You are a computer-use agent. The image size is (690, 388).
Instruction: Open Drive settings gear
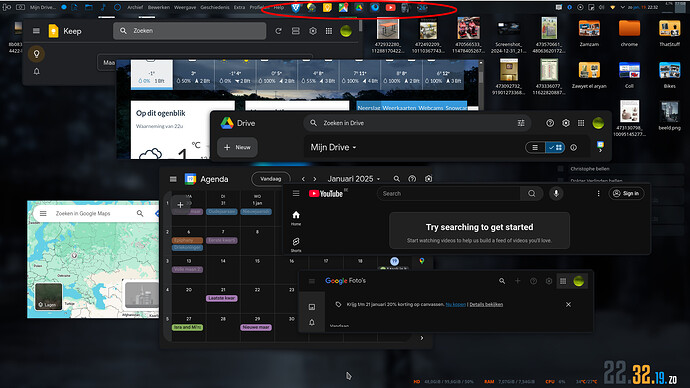pyautogui.click(x=566, y=123)
